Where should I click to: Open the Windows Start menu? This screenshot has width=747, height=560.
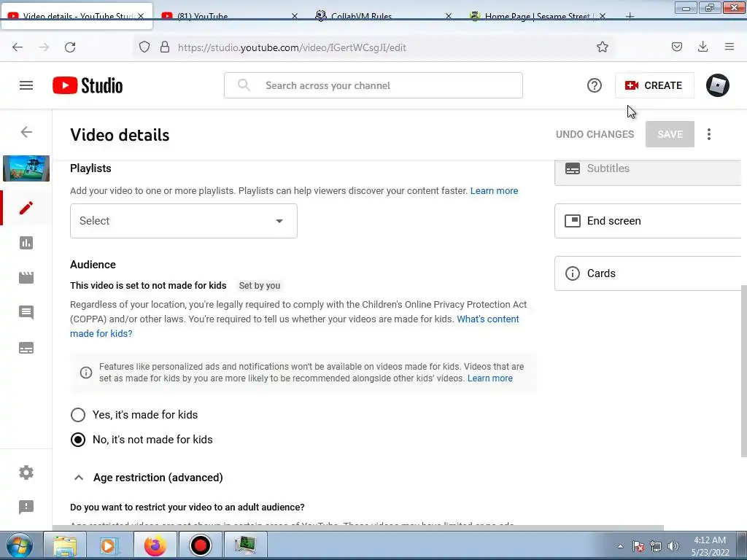tap(20, 545)
